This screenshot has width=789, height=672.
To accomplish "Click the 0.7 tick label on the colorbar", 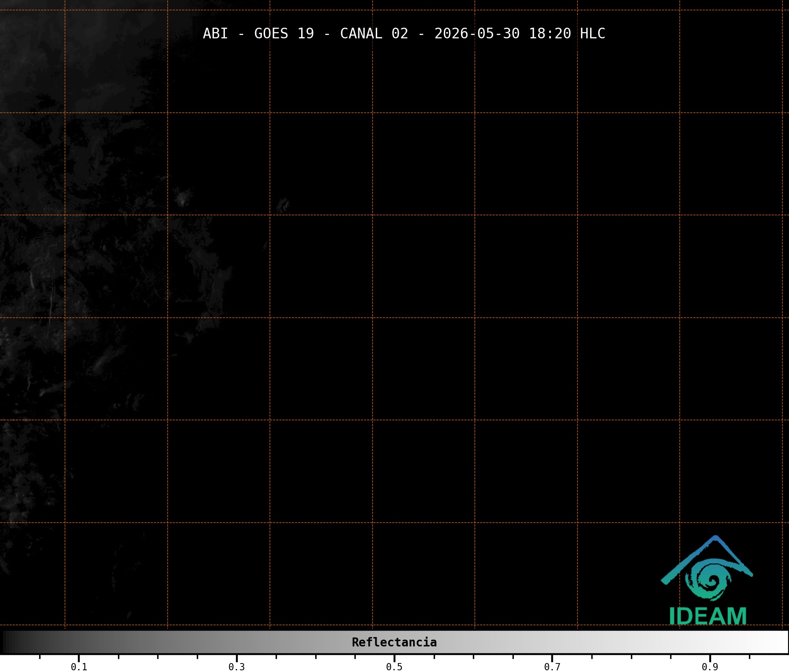I will click(x=552, y=667).
